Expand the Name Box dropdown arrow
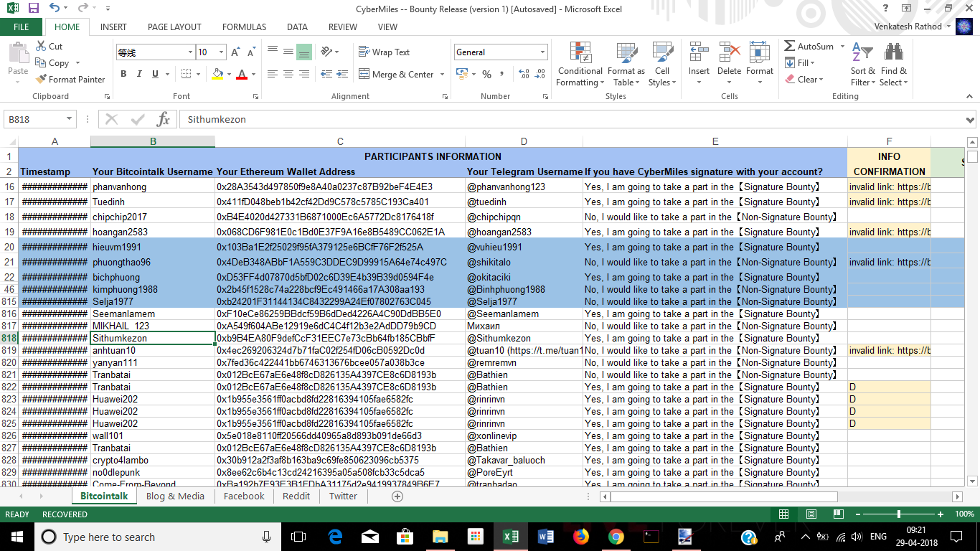 (x=70, y=119)
